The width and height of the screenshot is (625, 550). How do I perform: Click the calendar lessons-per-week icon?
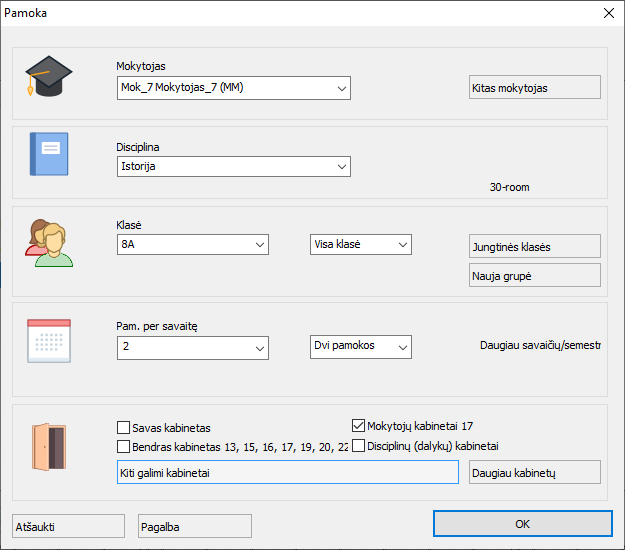[x=49, y=341]
